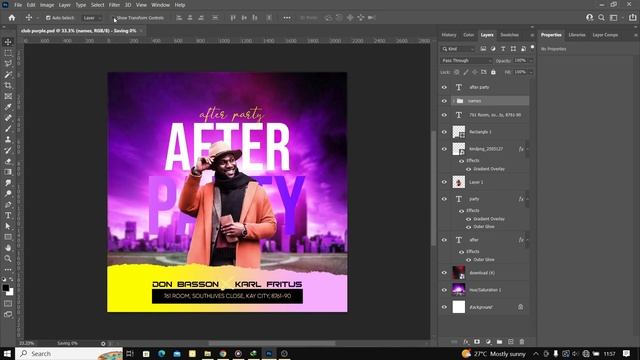Switch to the Swatches tab
640x360 pixels.
pyautogui.click(x=509, y=35)
